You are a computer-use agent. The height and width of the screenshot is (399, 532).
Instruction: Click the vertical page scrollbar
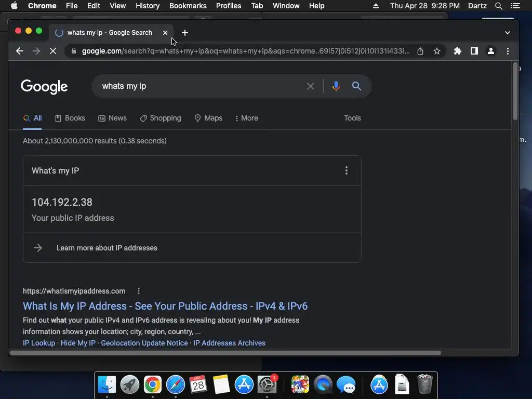point(515,91)
